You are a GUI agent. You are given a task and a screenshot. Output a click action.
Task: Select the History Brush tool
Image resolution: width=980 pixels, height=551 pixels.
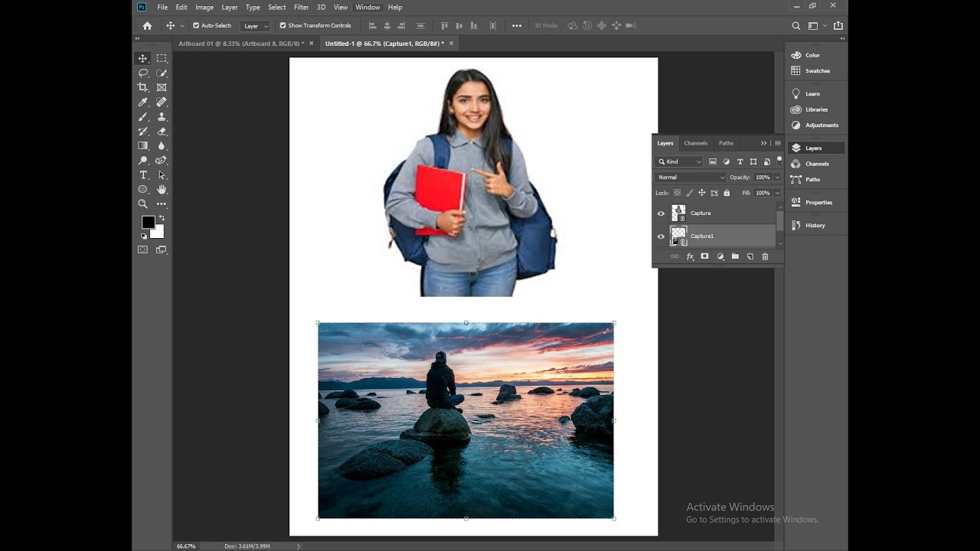click(143, 132)
